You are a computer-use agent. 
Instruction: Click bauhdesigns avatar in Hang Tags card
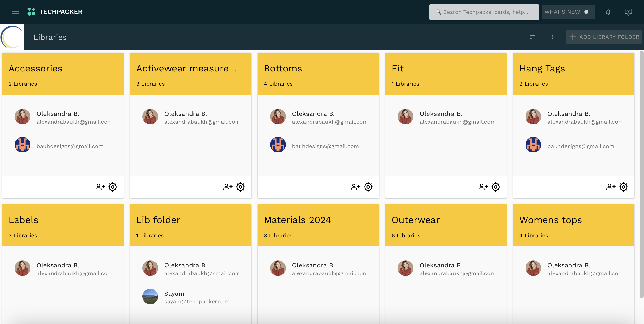tap(533, 144)
